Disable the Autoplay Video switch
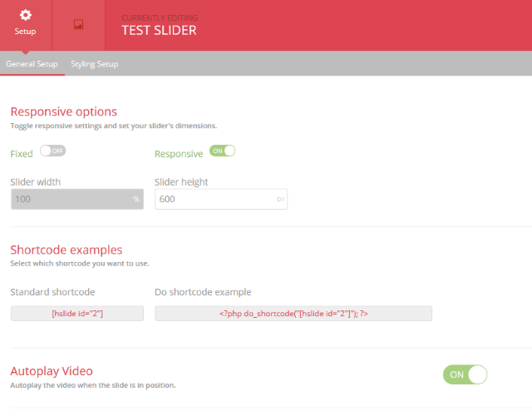 tap(465, 374)
